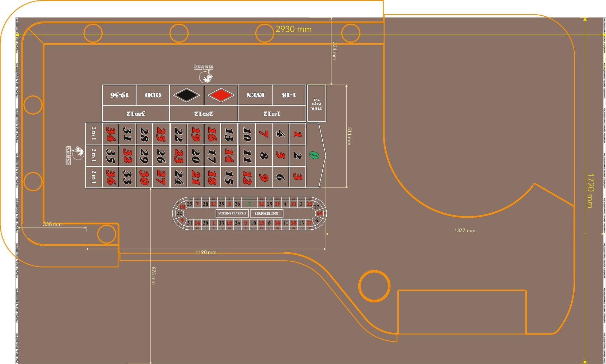Image resolution: width=606 pixels, height=364 pixels.
Task: Click red 14 in the main betting grid
Action: pos(229,155)
